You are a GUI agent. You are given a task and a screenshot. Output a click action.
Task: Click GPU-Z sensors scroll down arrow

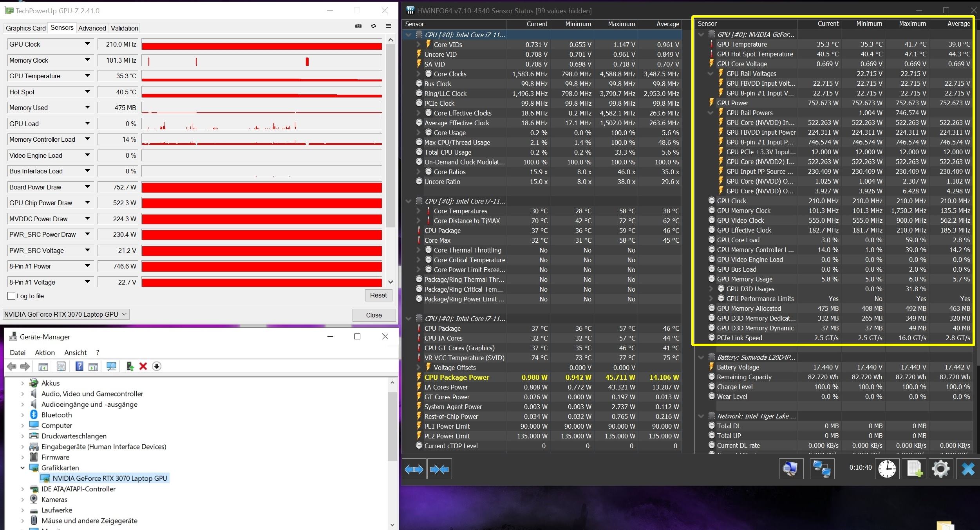[x=391, y=282]
